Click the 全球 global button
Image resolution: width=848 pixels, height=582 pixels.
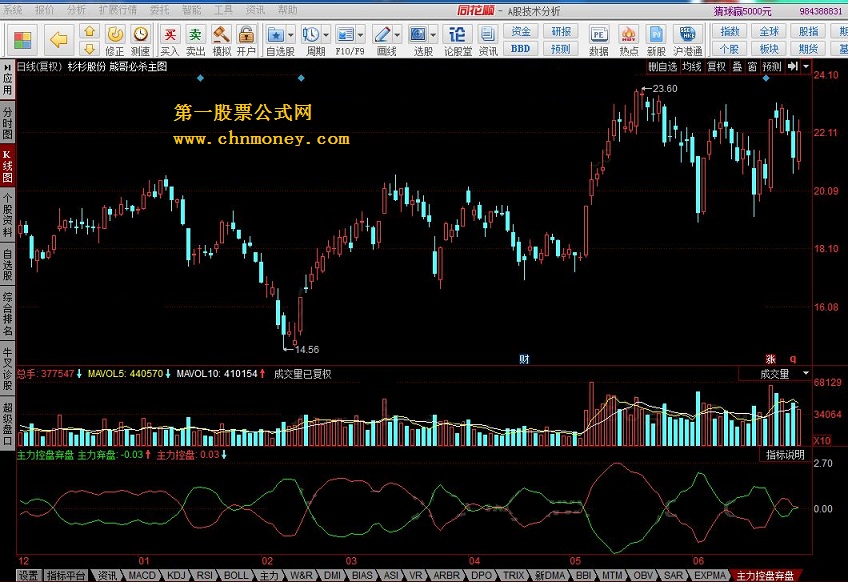(x=769, y=31)
